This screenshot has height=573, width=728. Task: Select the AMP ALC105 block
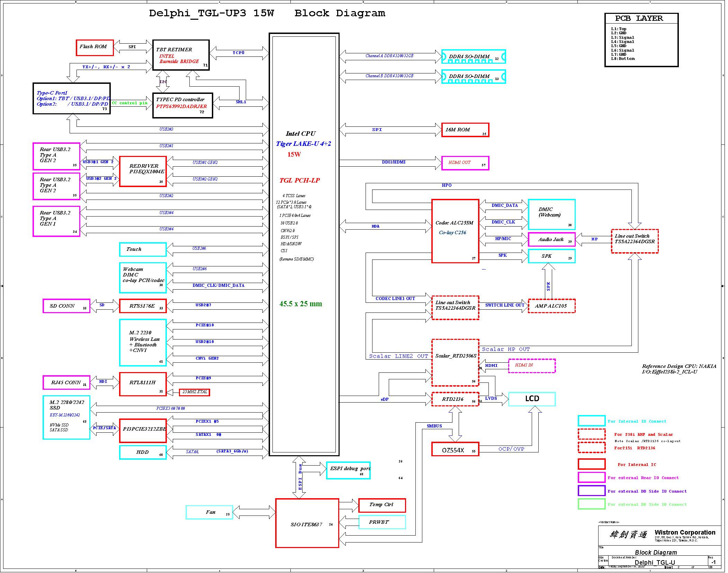pos(552,306)
